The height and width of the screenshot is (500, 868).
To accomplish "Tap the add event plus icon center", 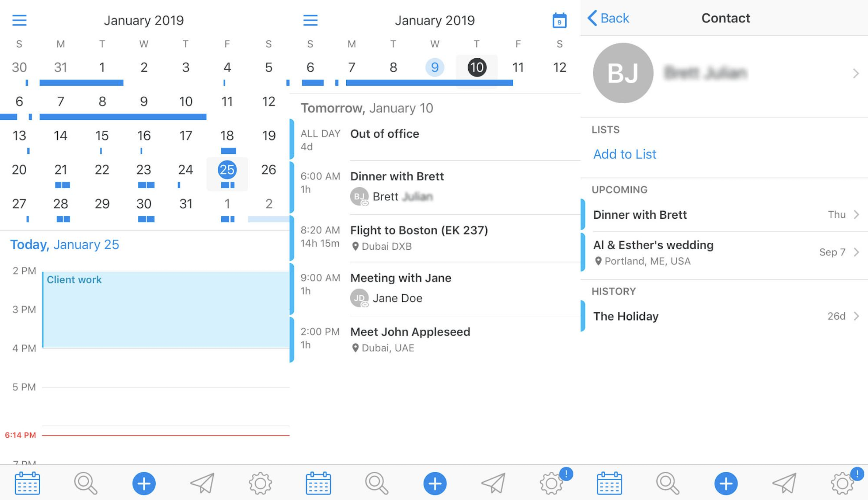I will click(434, 483).
